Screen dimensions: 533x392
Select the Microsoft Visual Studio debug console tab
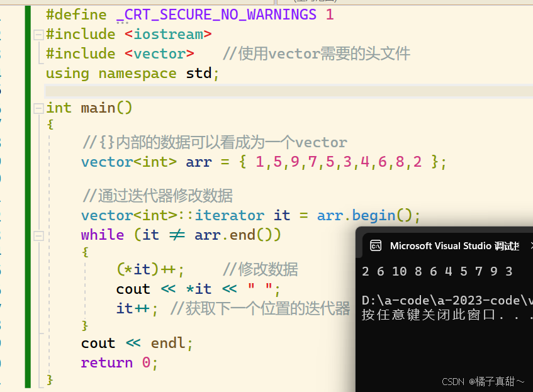tap(454, 245)
